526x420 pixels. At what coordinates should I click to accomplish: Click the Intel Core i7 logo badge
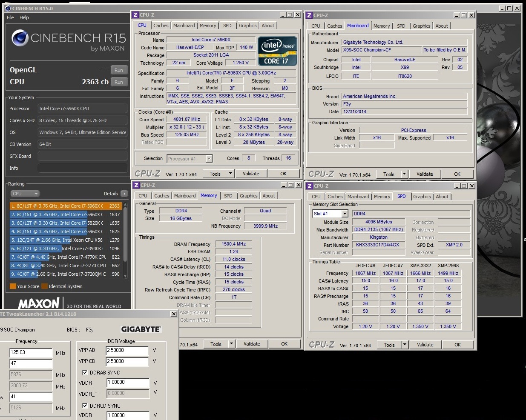(278, 51)
